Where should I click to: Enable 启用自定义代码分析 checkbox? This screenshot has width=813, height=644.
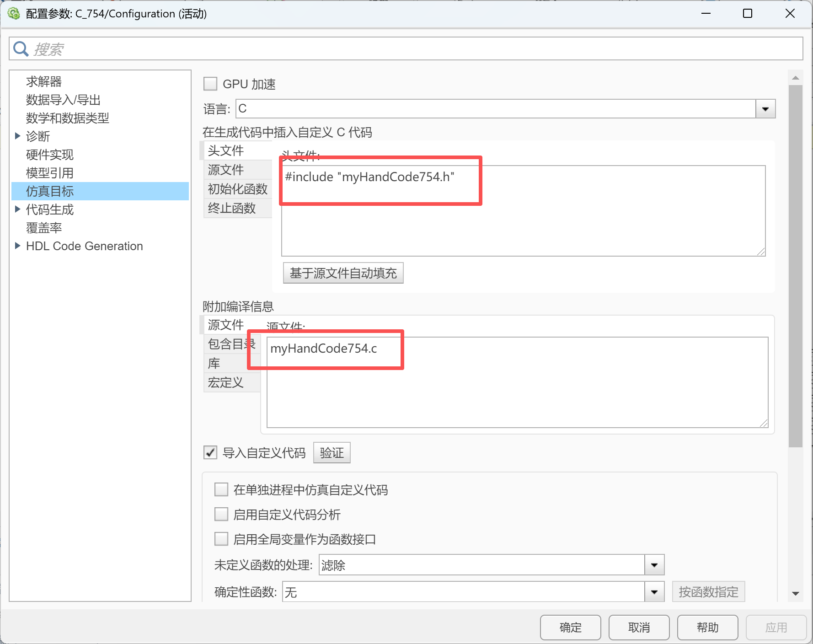(x=221, y=514)
